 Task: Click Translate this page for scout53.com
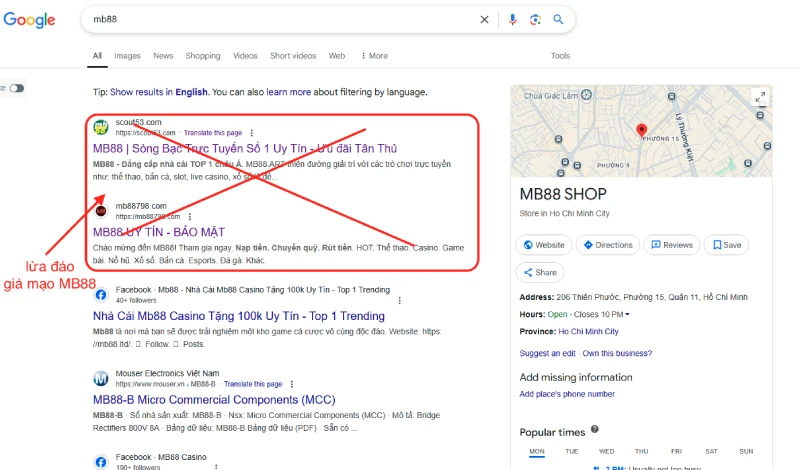pos(213,133)
